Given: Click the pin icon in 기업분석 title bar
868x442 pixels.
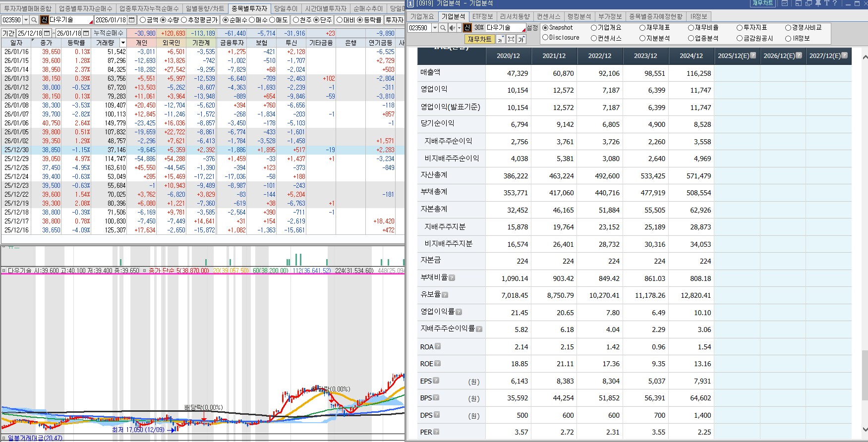Looking at the screenshot, I should [818, 3].
